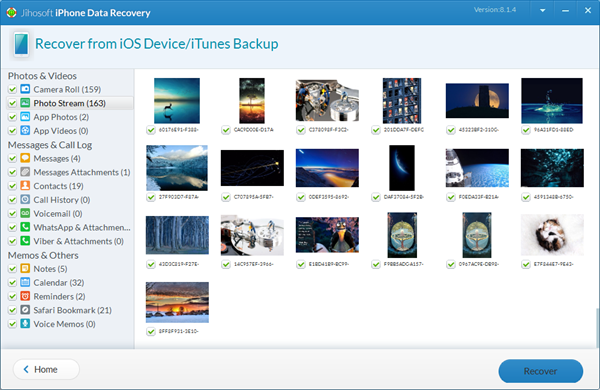Viewport: 600px width, 390px height.
Task: Uncheck the Calendar (32) checkbox
Action: [x=12, y=282]
